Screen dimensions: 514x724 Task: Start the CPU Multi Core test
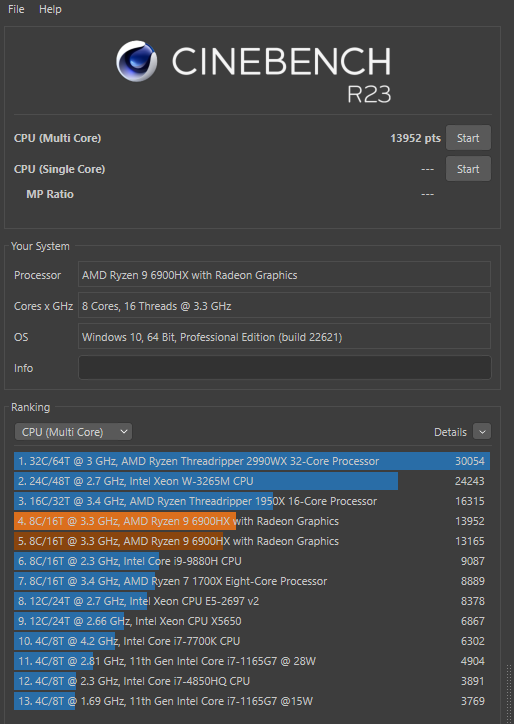click(x=468, y=138)
